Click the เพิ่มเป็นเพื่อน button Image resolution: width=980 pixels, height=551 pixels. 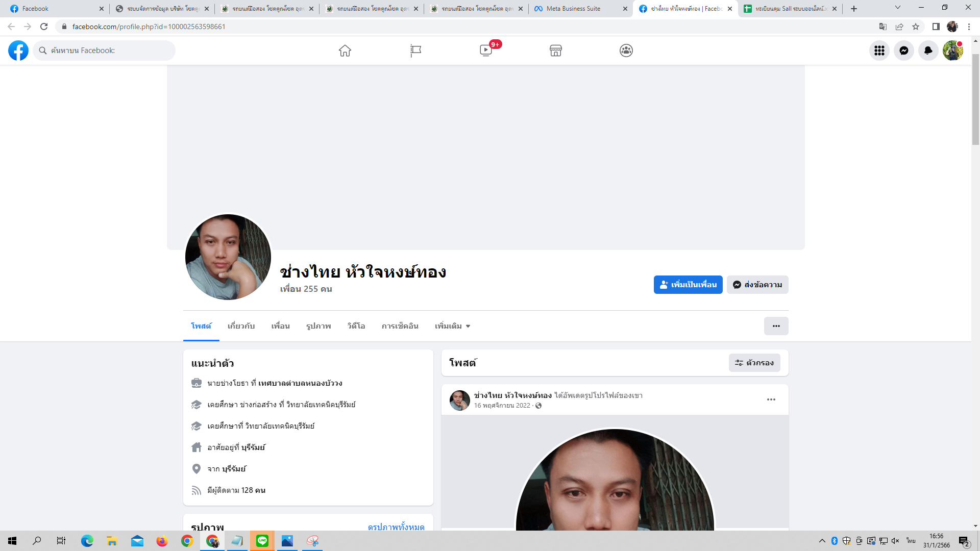pos(688,285)
